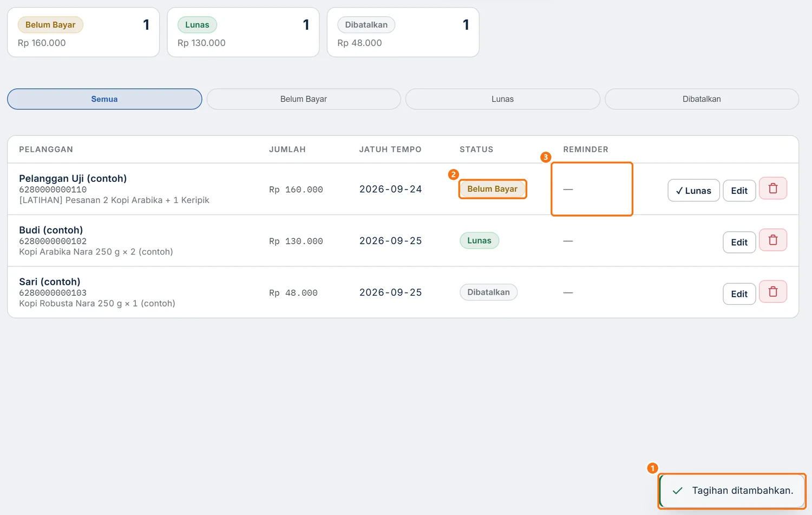Screen dimensions: 812x515
Task: Mark Pelanggan Uji invoice as Lunas
Action: coord(693,191)
